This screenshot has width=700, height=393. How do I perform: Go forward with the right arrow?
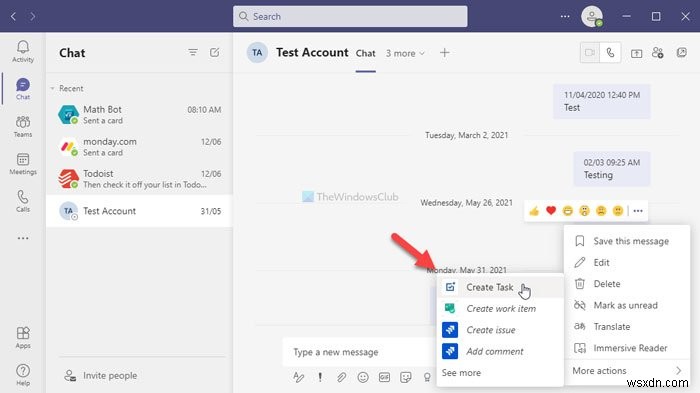tap(33, 17)
